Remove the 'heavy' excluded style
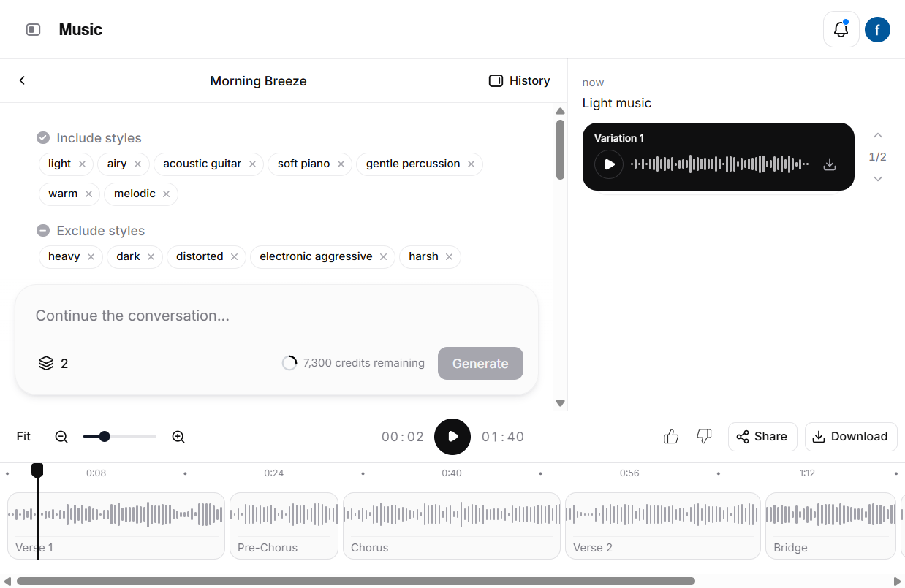 pos(91,257)
